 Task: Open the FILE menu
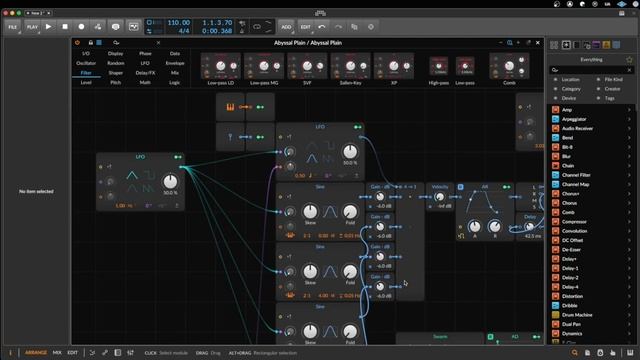[13, 27]
